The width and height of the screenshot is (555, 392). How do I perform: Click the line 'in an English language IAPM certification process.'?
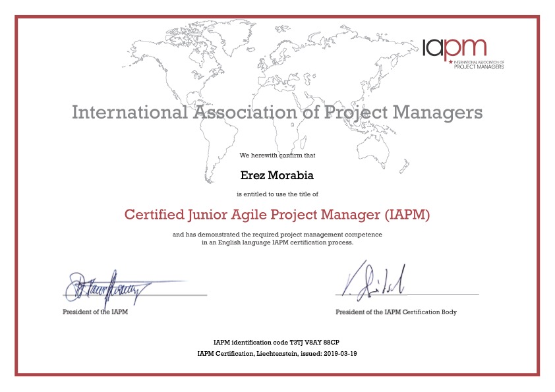(x=277, y=242)
